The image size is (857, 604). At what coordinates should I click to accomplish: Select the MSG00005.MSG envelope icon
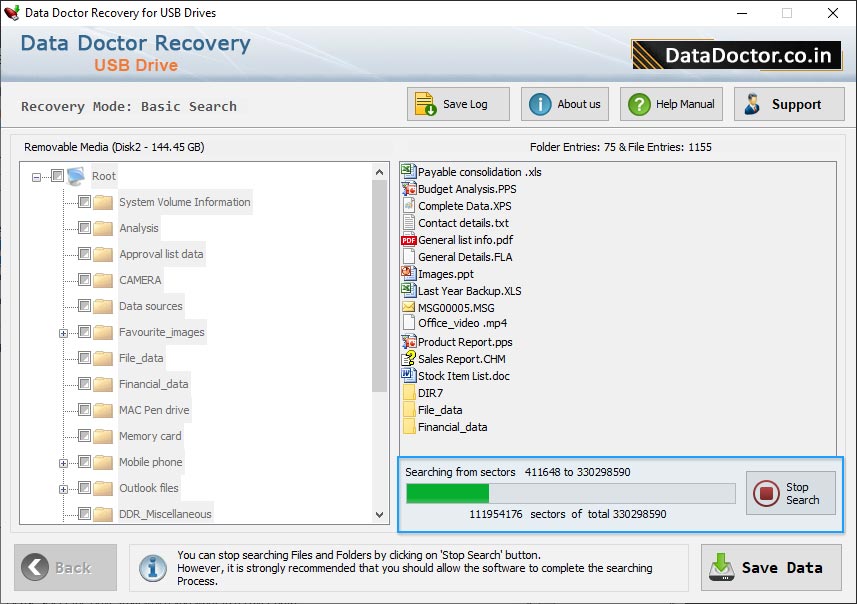pos(408,308)
